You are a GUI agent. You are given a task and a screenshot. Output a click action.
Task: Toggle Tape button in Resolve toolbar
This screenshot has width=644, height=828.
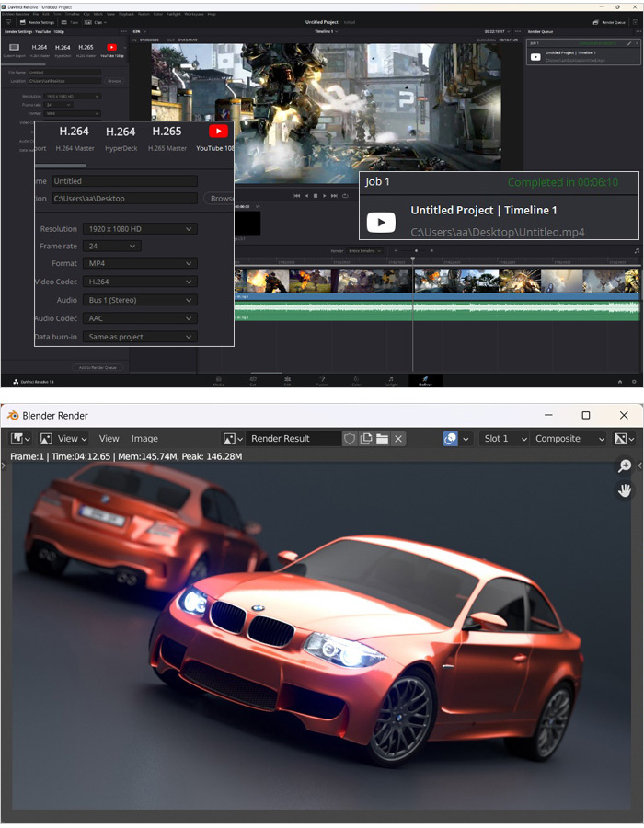click(70, 22)
